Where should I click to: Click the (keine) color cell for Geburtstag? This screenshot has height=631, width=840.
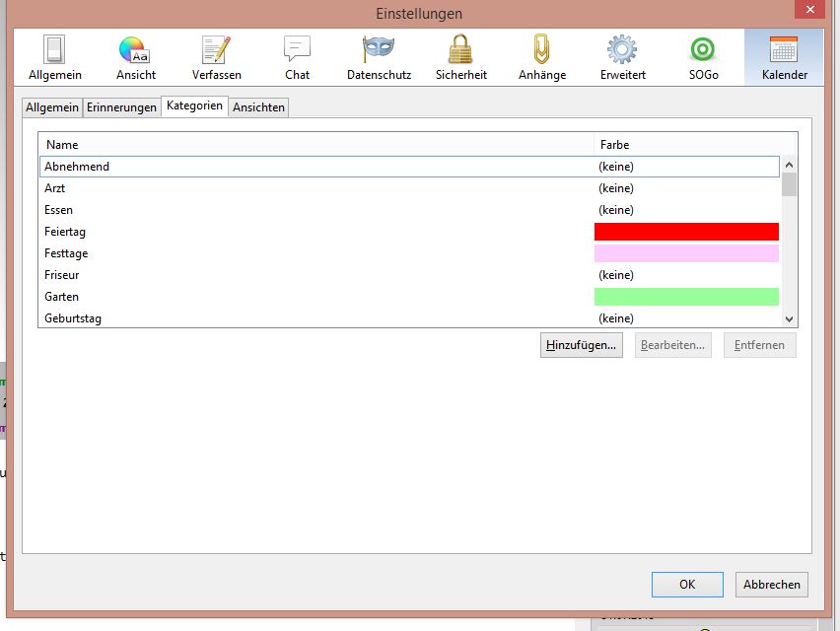[x=616, y=318]
